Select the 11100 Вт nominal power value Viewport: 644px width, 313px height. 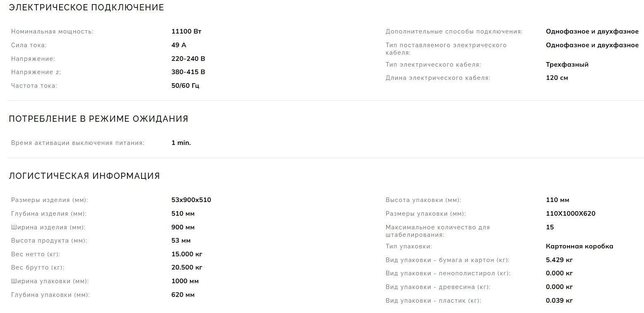tap(186, 31)
